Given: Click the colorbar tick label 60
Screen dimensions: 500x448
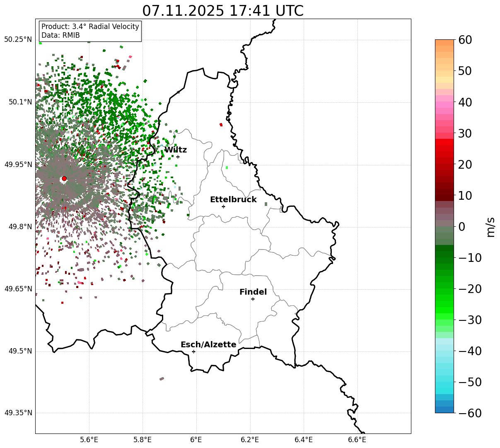Looking at the screenshot, I should pos(466,40).
